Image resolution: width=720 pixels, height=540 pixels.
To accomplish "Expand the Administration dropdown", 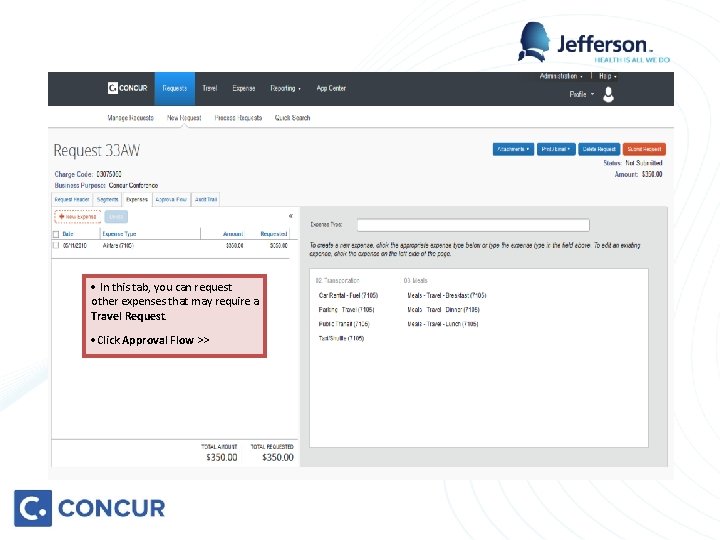I will pos(561,76).
